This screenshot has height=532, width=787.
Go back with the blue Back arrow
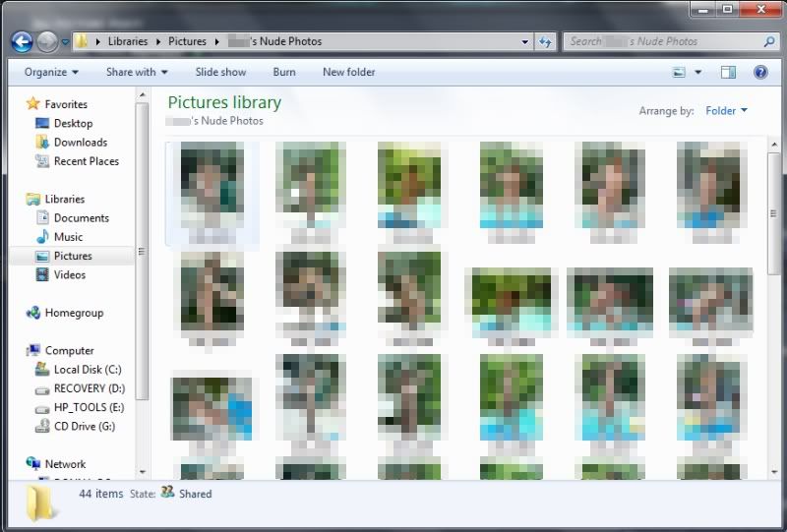(x=22, y=41)
